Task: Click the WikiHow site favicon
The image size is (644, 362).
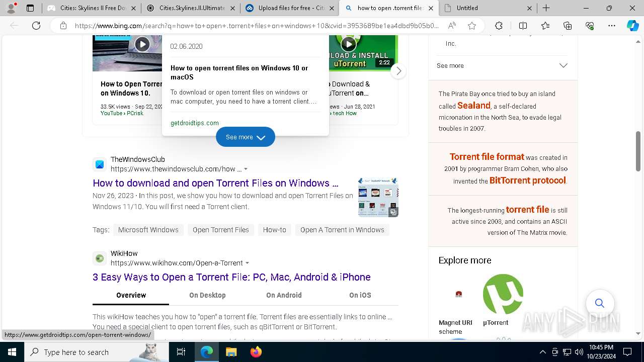Action: [x=100, y=258]
